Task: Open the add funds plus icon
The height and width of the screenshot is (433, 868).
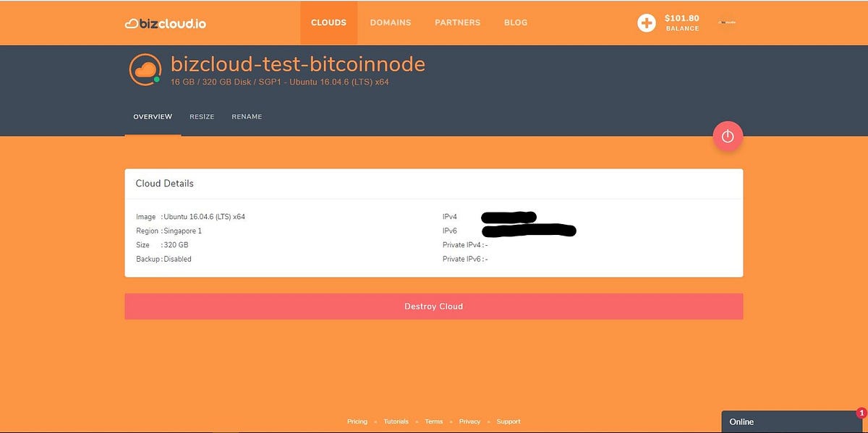Action: 646,22
